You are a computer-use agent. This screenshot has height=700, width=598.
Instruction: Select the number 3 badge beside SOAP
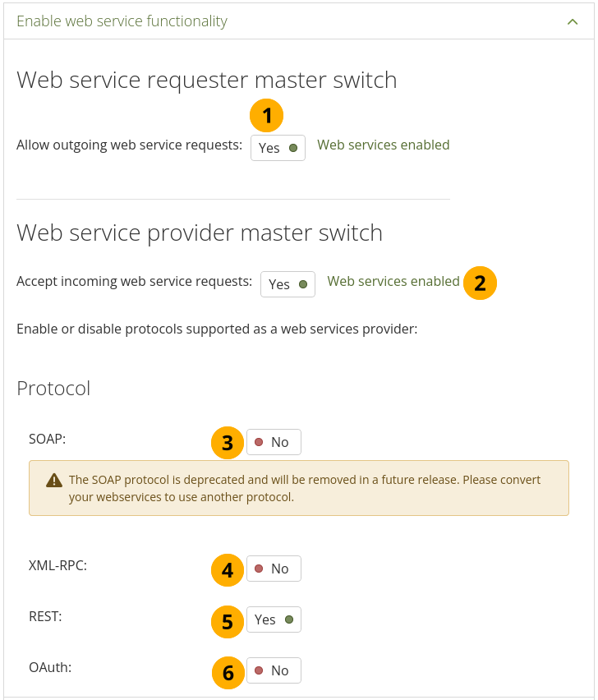coord(228,444)
